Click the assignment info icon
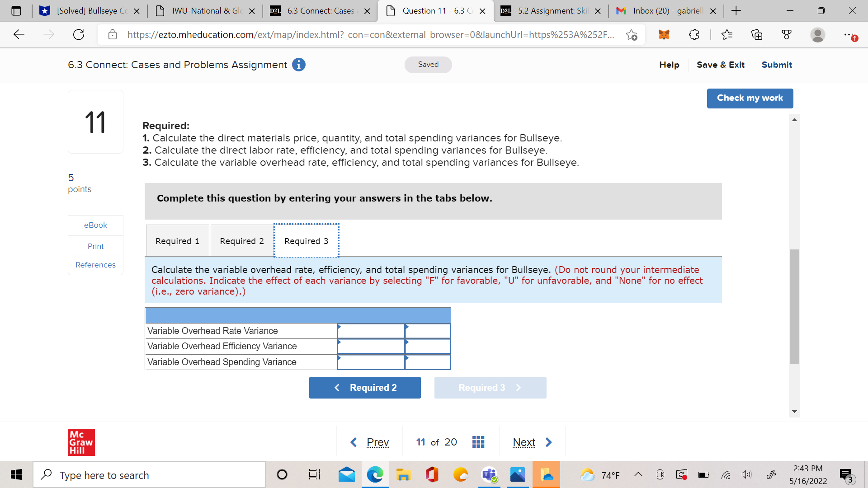The height and width of the screenshot is (488, 868). pos(298,65)
